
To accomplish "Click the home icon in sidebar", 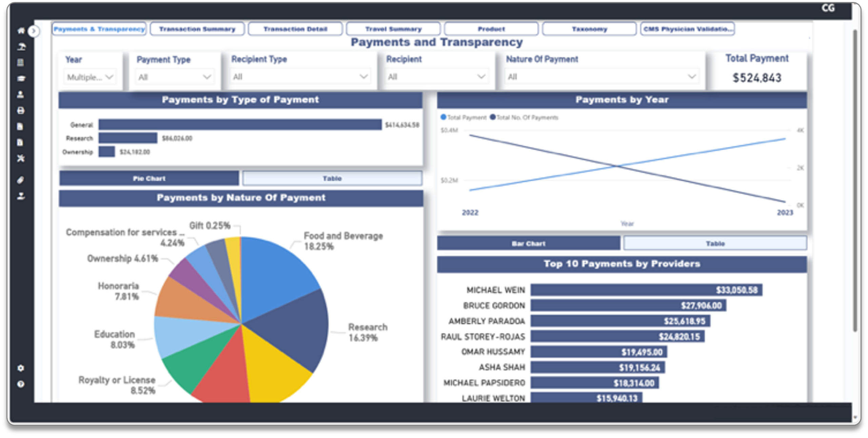I will [x=21, y=31].
